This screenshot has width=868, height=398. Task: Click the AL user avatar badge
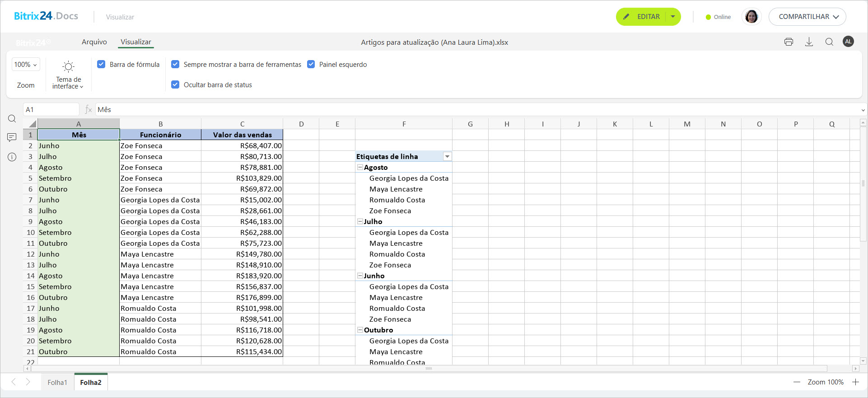pyautogui.click(x=848, y=42)
